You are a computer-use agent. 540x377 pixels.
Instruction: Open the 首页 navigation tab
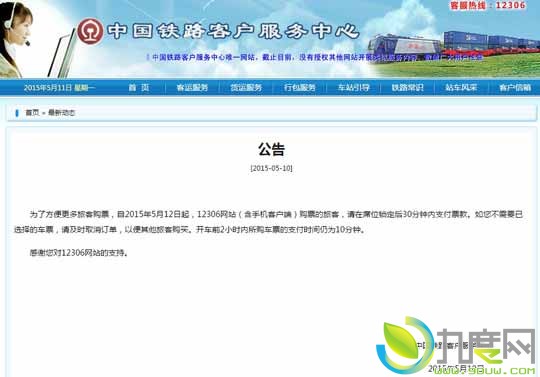(x=139, y=87)
